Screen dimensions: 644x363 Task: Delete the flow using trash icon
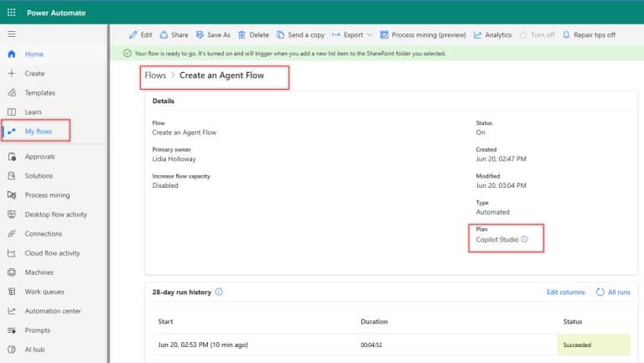click(x=253, y=35)
